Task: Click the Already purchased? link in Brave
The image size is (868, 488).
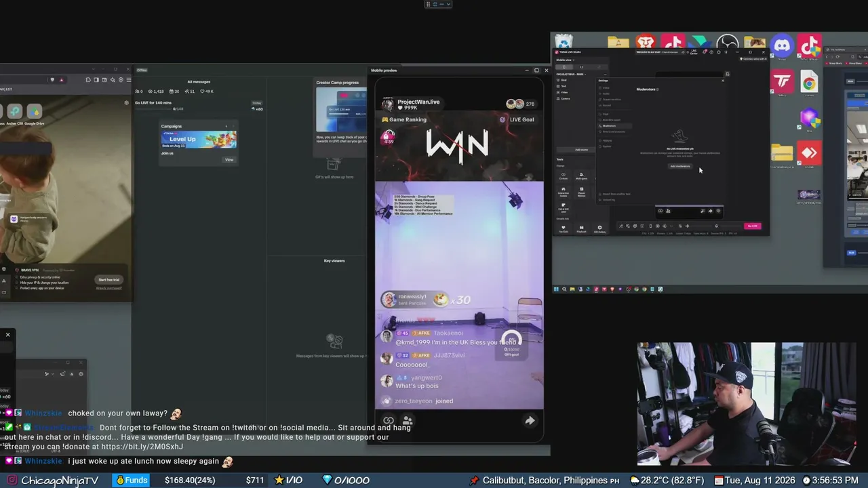Action: 108,288
